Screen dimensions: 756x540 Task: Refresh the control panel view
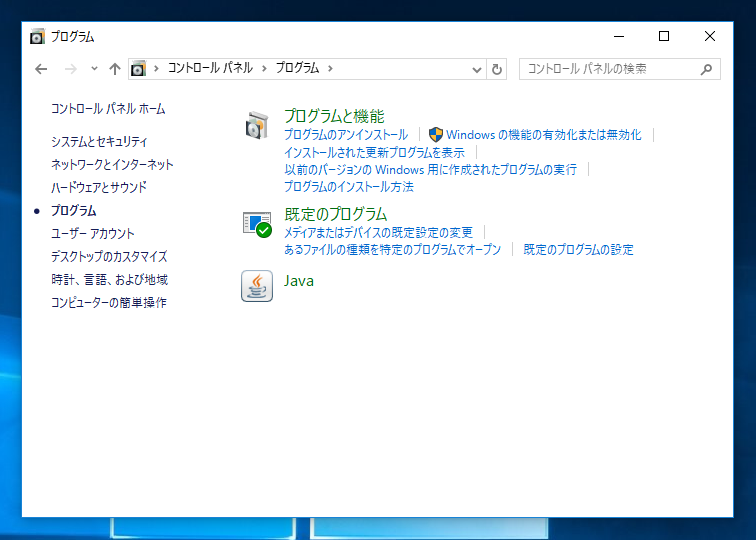pos(497,69)
